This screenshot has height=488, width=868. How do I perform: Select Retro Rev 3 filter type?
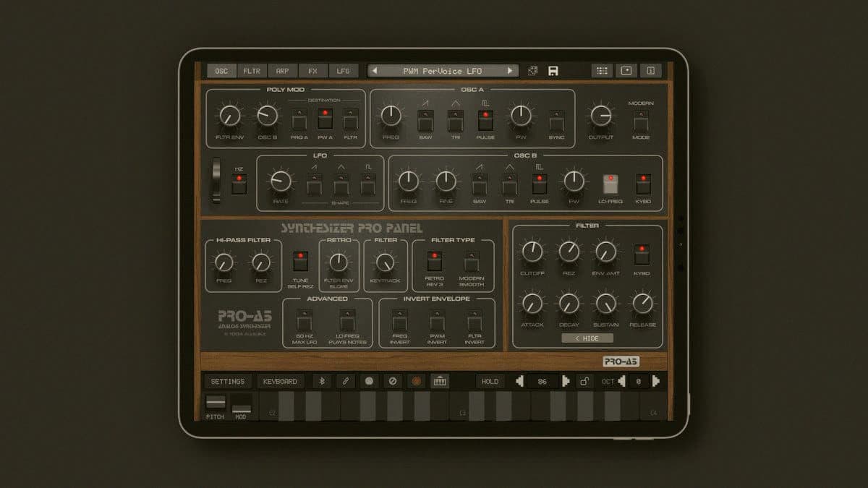click(x=434, y=261)
